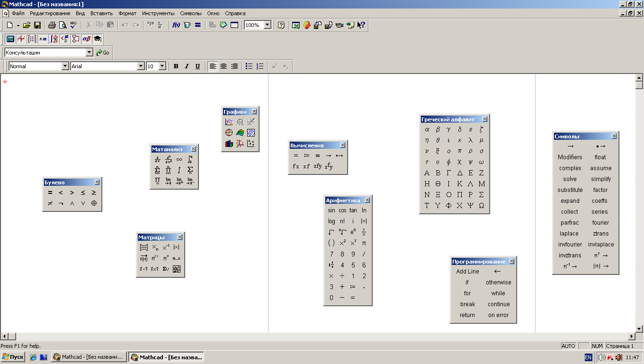Open the dropdown arrow beside New document
644x364 pixels.
click(18, 25)
